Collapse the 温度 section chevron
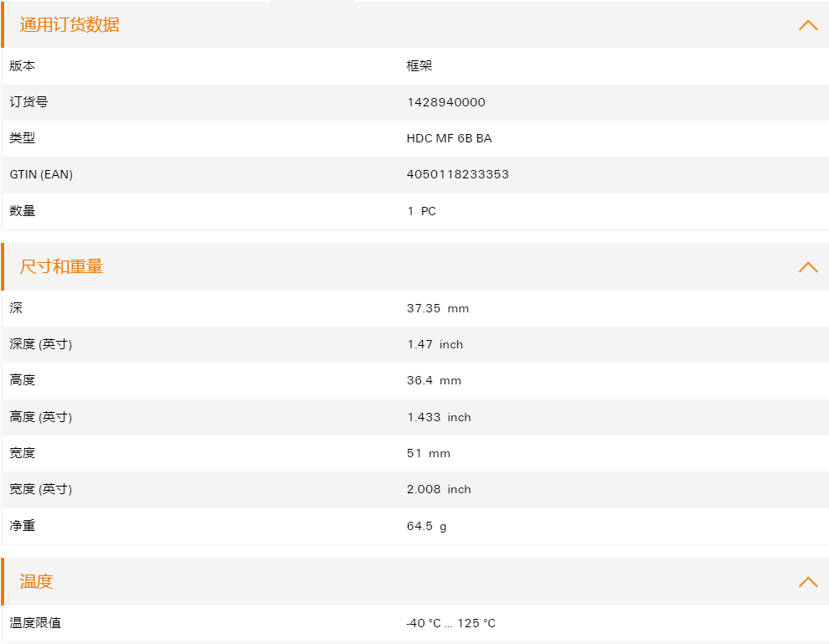Image resolution: width=829 pixels, height=644 pixels. point(808,582)
